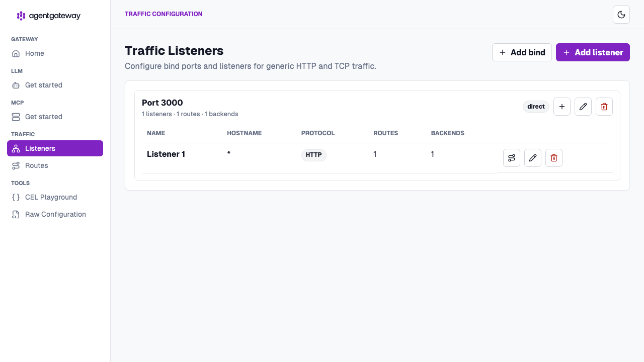Click the Add bind button
644x362 pixels.
pos(522,52)
